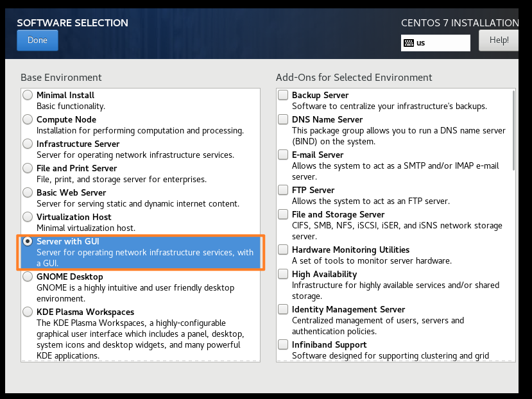Tick the E-mail Server checkbox

click(283, 155)
